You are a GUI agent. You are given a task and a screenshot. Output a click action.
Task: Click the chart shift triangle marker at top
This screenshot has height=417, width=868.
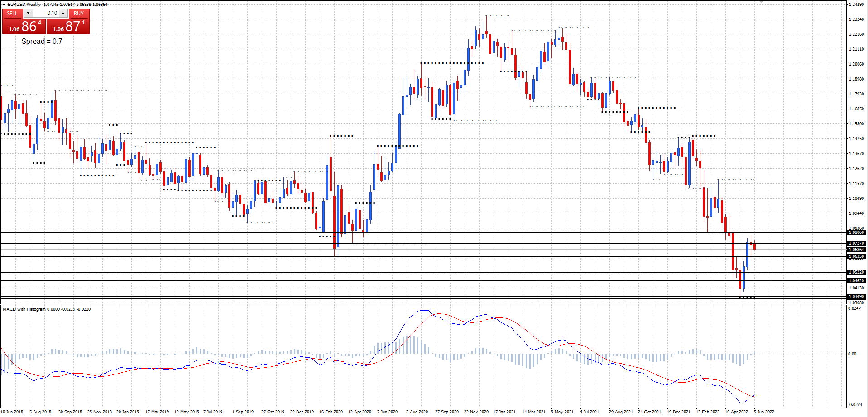pos(761,2)
